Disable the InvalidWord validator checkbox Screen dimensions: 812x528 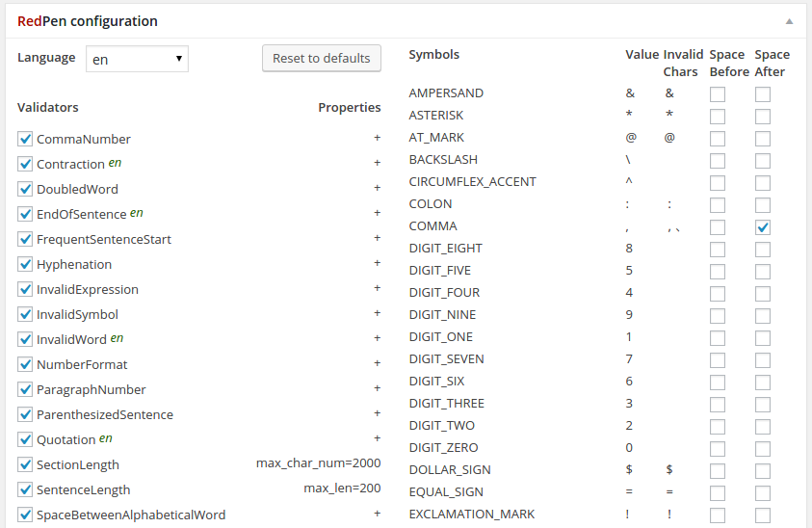click(25, 339)
